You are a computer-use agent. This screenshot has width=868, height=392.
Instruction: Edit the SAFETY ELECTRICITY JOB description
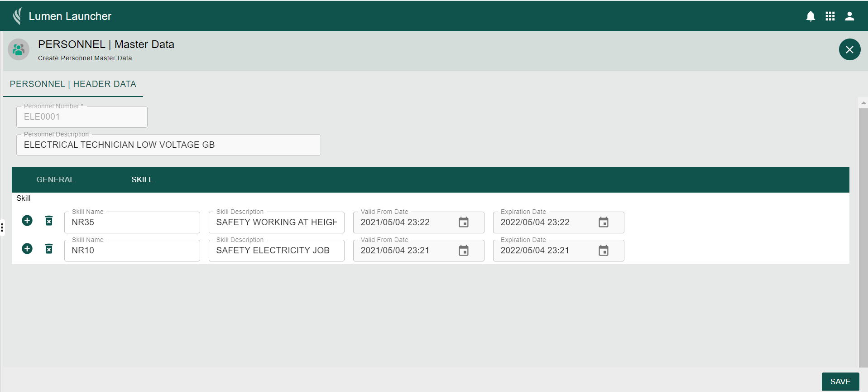(x=277, y=251)
